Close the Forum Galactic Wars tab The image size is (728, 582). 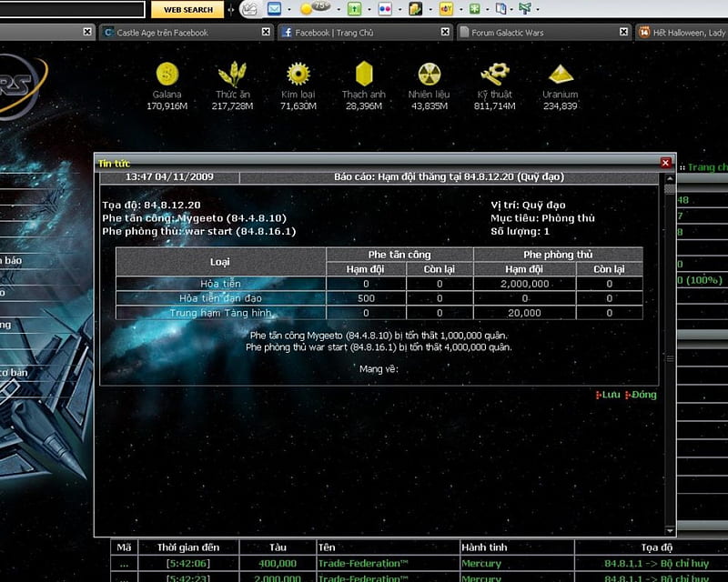623,32
